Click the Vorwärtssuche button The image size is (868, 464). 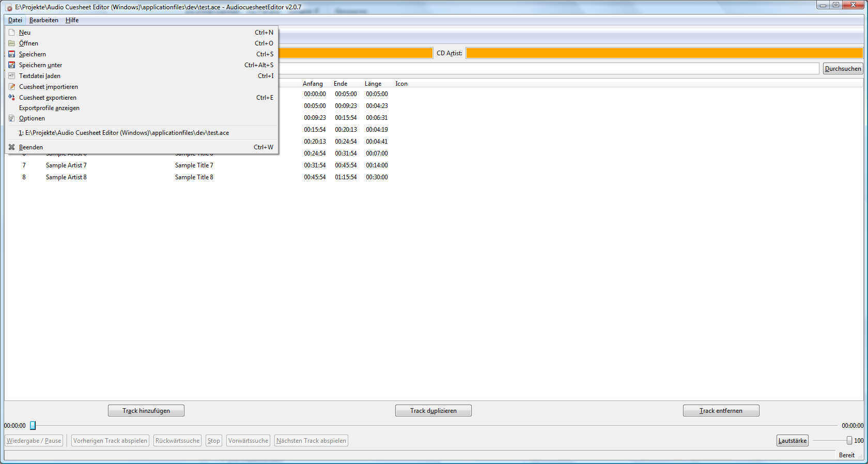(249, 441)
